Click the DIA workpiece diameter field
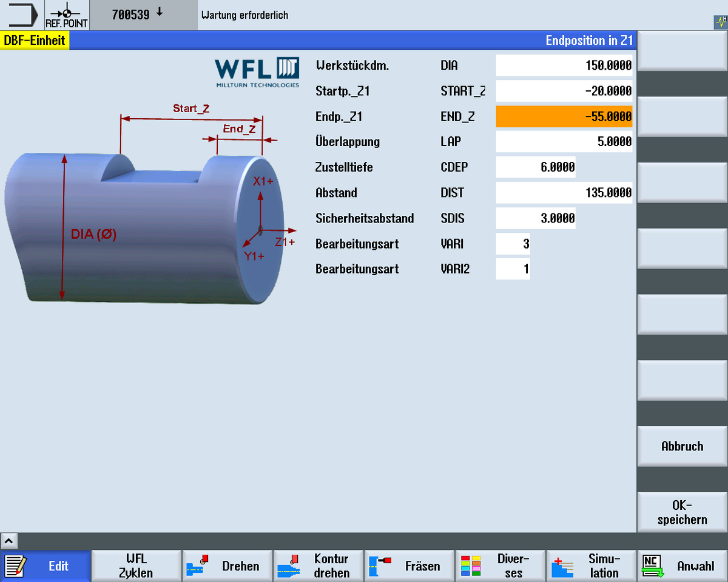 (564, 65)
